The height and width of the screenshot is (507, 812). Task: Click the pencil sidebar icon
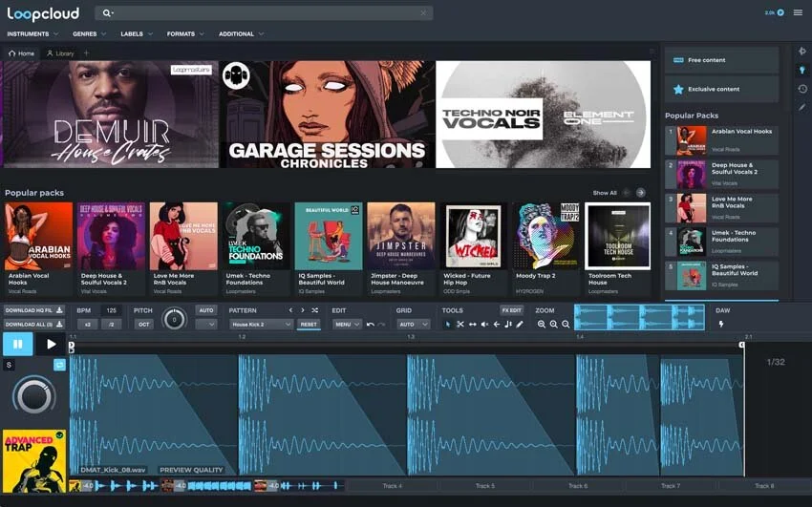[x=802, y=108]
